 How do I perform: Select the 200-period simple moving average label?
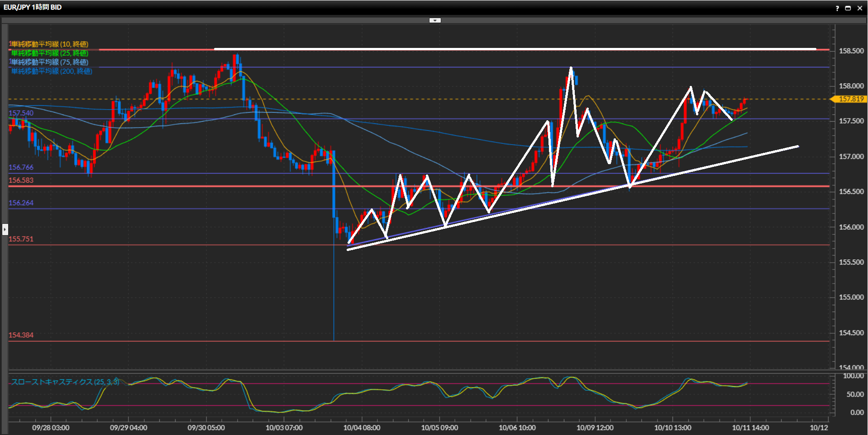tap(51, 71)
